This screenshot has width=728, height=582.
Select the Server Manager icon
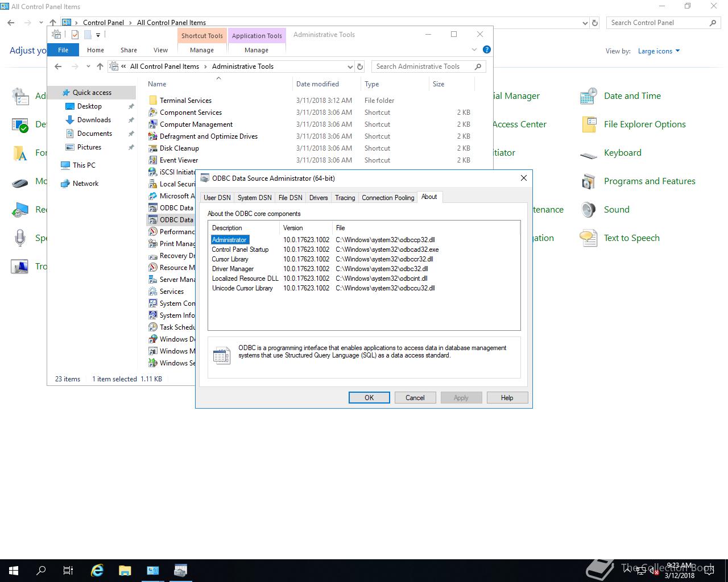pyautogui.click(x=152, y=280)
